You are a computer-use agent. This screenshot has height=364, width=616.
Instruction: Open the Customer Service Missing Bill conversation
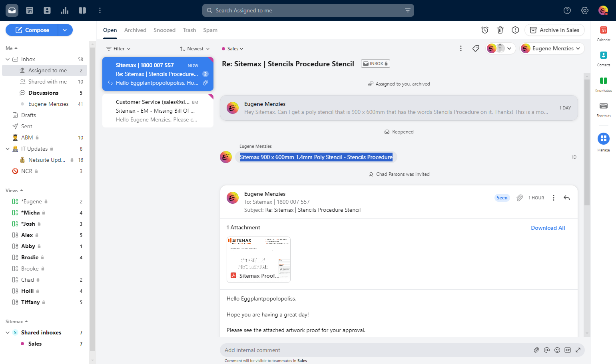(158, 111)
